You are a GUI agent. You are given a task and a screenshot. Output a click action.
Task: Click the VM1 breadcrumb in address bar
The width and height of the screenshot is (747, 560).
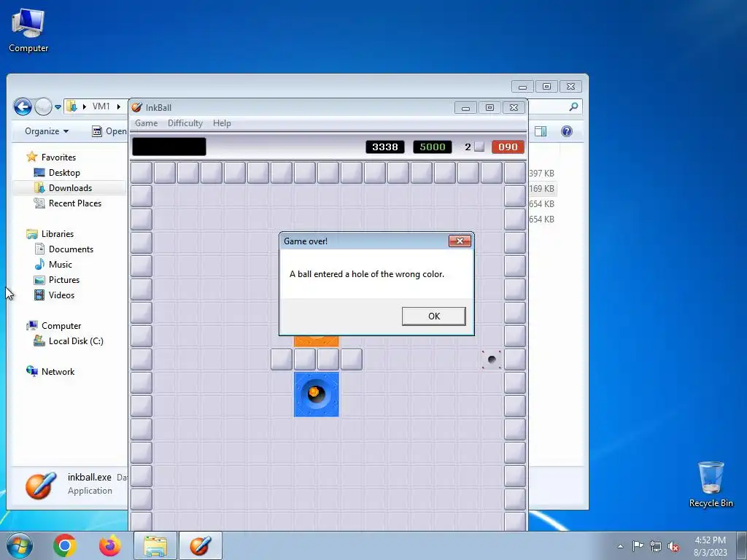(101, 106)
